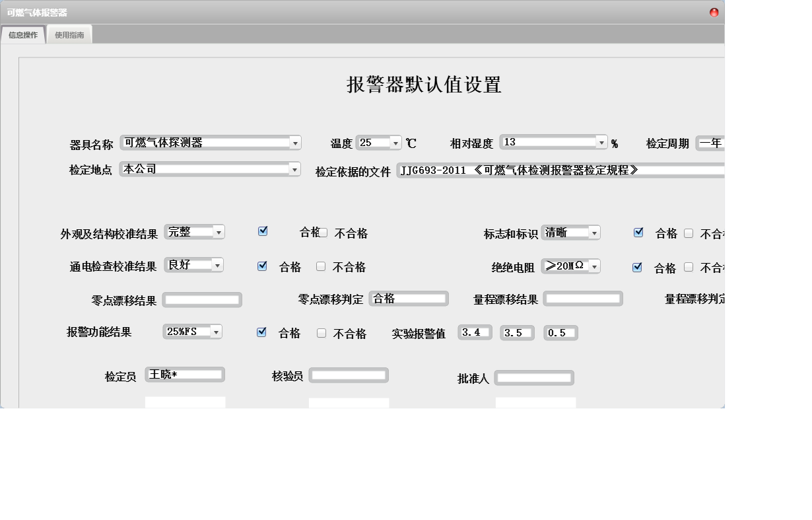Image resolution: width=812 pixels, height=520 pixels.
Task: Uncheck 合格 next to 外观及结构校准结果
Action: coord(262,231)
